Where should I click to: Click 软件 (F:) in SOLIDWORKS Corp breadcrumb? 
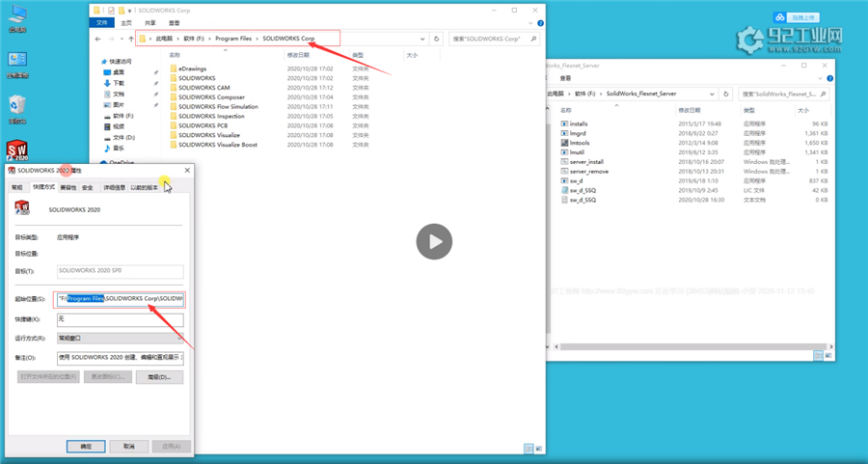click(194, 39)
